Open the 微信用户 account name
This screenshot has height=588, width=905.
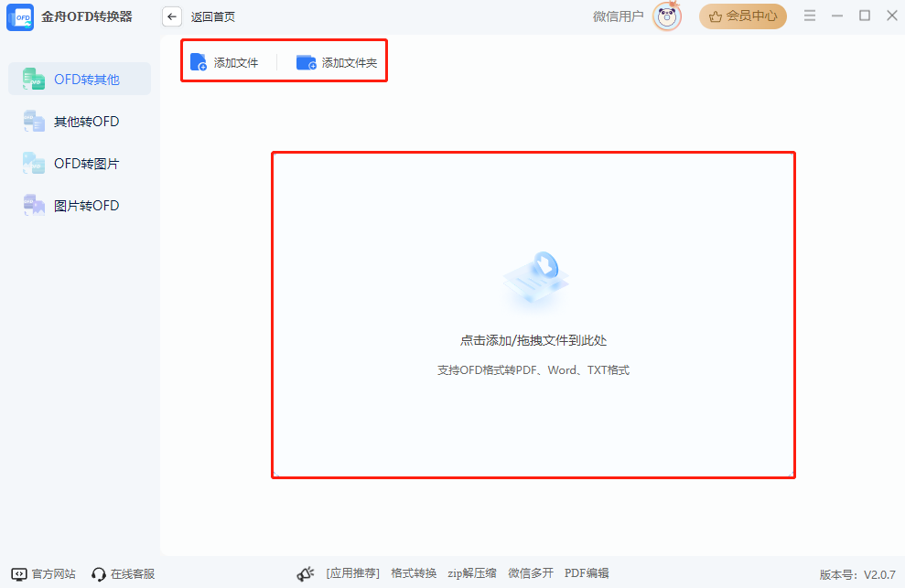618,16
